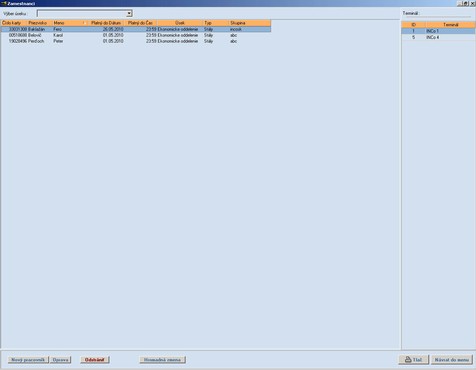Click the Platný do Dátum column header
The width and height of the screenshot is (476, 370).
[105, 23]
